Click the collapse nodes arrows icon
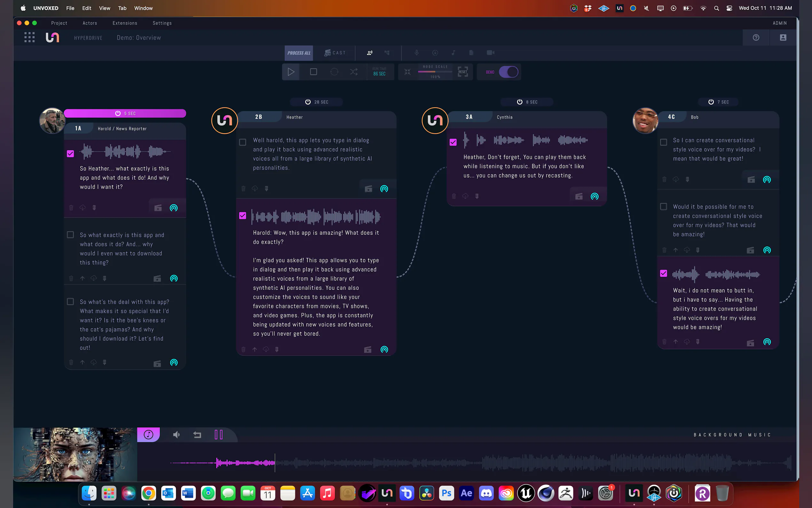 point(407,72)
